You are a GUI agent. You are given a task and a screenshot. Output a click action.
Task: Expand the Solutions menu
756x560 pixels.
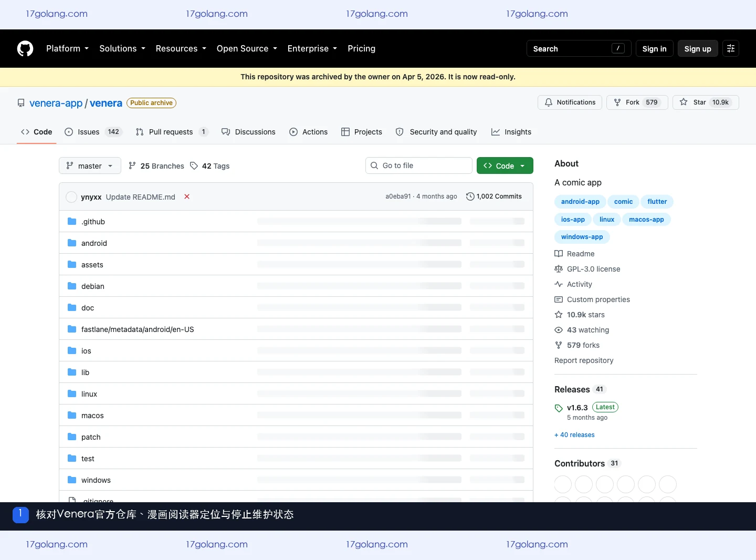point(122,48)
